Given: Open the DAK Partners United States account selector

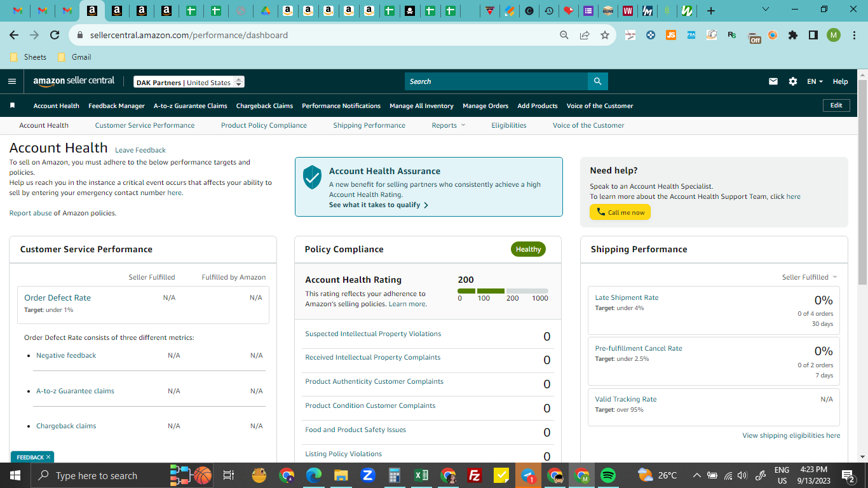Looking at the screenshot, I should click(x=189, y=82).
